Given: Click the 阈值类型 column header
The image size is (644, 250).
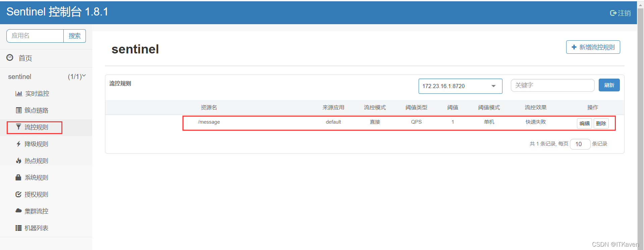Looking at the screenshot, I should coord(416,108).
